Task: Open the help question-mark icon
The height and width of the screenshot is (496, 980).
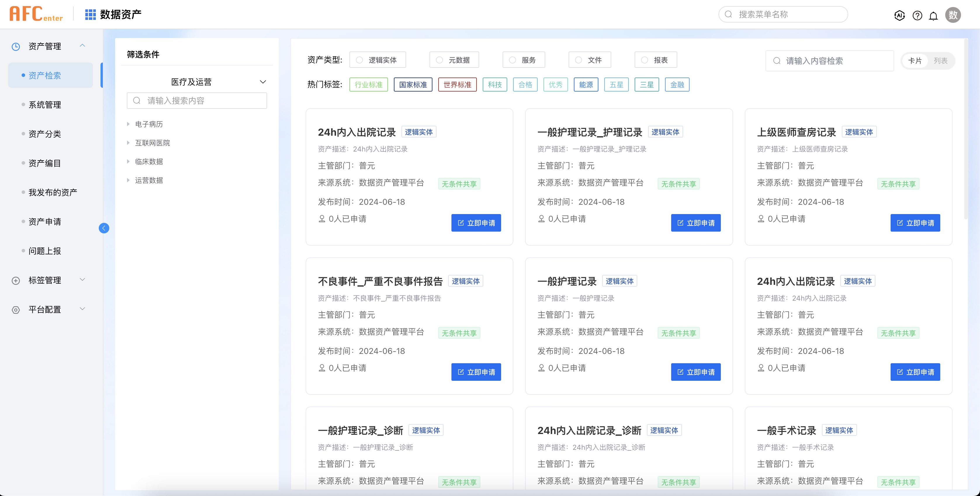Action: click(917, 15)
